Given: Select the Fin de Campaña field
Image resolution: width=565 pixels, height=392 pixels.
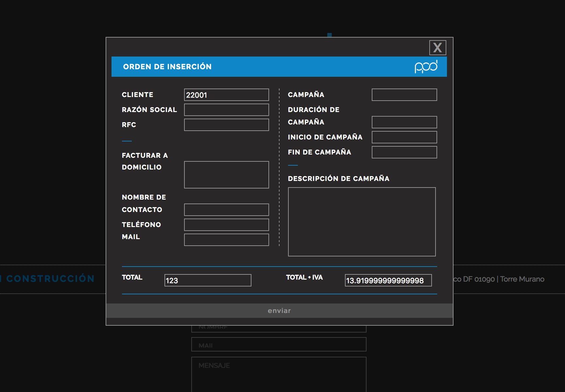Looking at the screenshot, I should point(404,152).
